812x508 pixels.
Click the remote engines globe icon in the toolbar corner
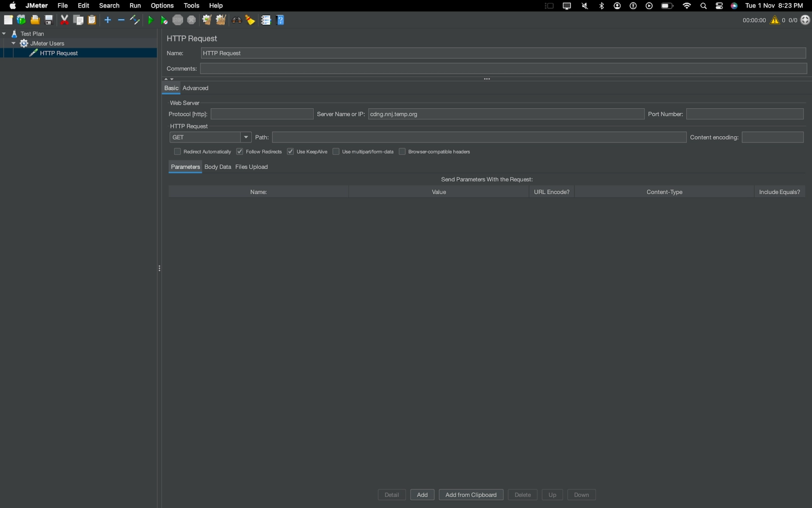(x=805, y=20)
